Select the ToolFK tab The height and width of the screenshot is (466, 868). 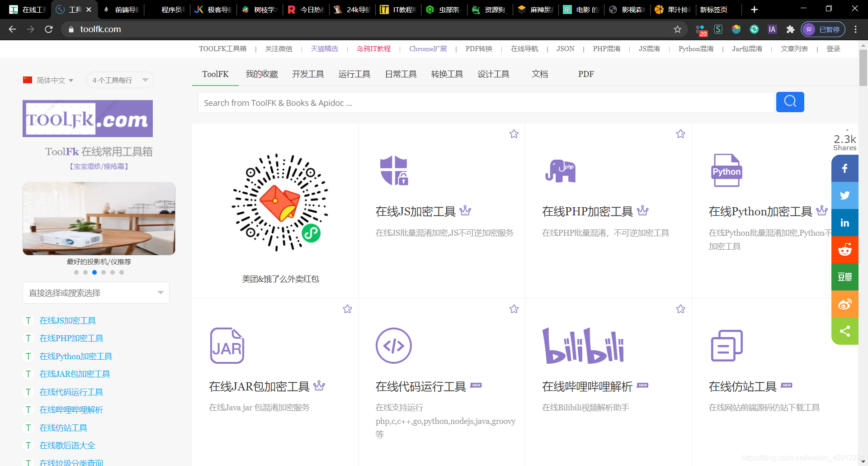click(x=215, y=74)
